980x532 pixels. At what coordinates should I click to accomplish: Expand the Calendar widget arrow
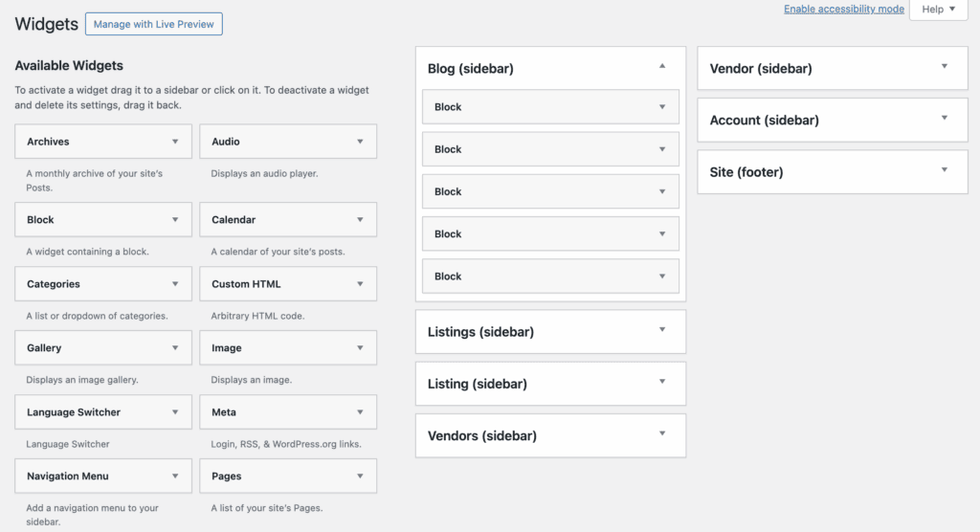360,220
